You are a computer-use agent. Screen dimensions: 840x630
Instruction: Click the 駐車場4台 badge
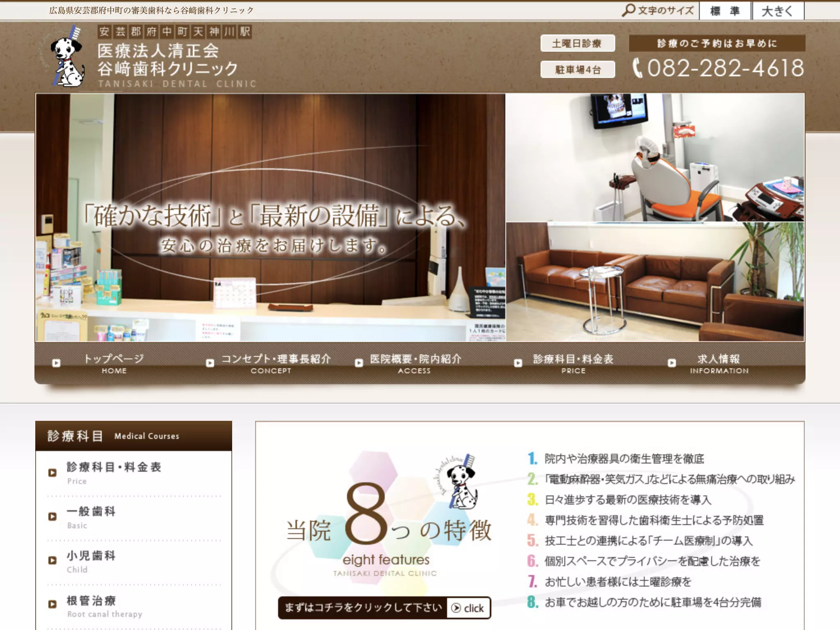pos(577,69)
